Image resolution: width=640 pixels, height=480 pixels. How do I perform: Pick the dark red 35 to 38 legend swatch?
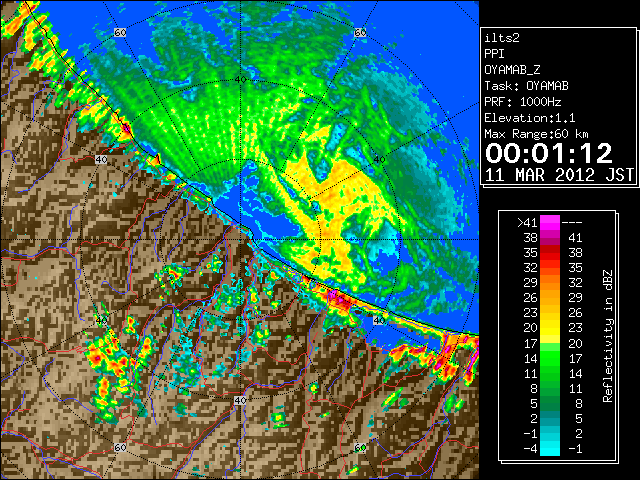tap(550, 253)
